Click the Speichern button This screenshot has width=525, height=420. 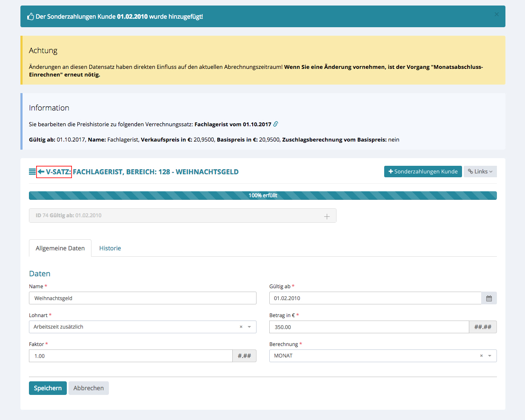[x=48, y=388]
